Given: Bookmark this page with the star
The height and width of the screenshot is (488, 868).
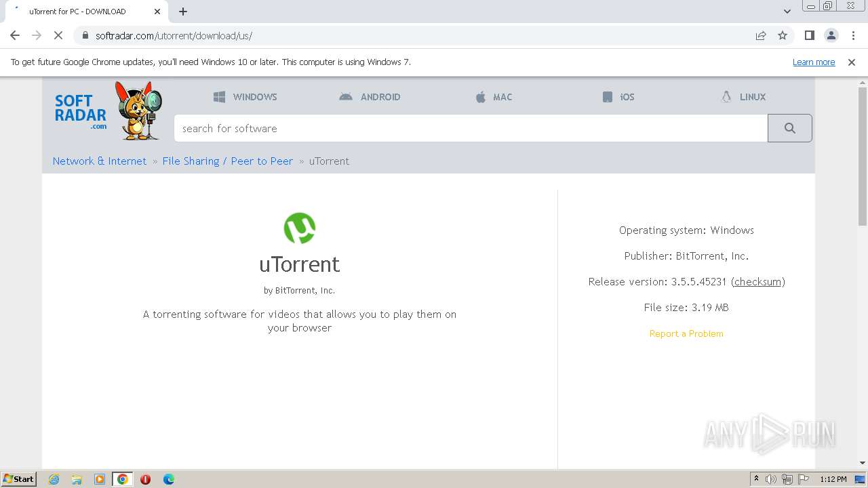Looking at the screenshot, I should click(783, 36).
